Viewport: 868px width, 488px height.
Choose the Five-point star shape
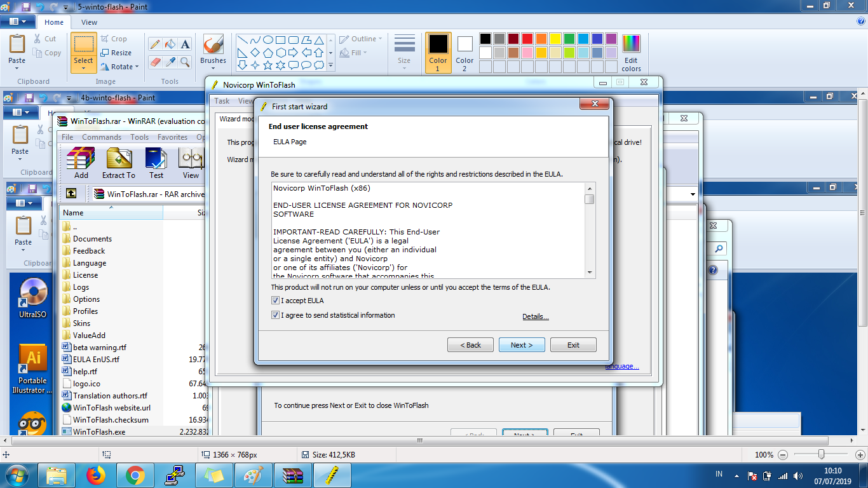pyautogui.click(x=268, y=65)
